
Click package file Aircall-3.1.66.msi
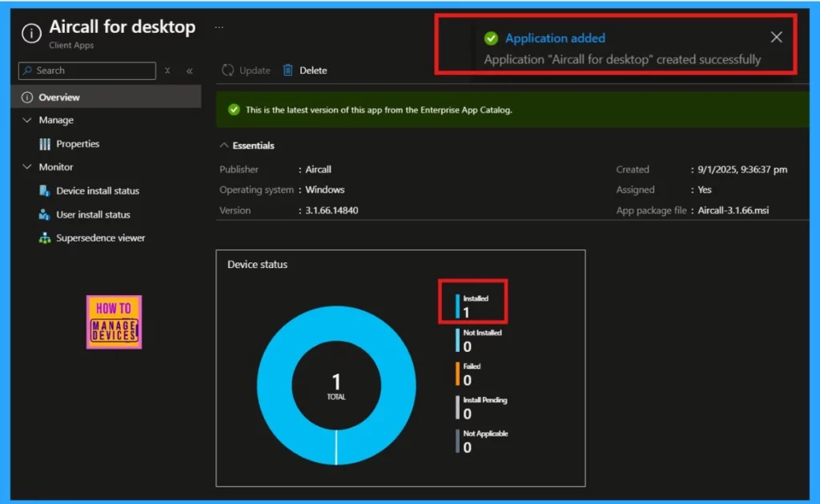(x=734, y=210)
